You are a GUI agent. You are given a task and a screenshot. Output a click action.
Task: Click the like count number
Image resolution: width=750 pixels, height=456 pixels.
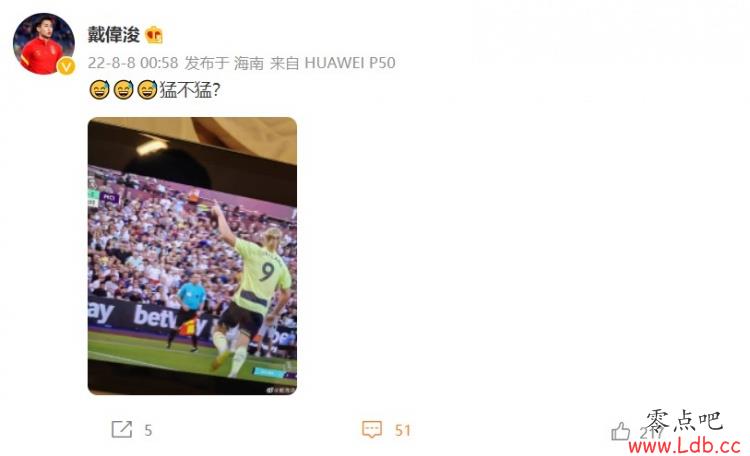pos(651,433)
